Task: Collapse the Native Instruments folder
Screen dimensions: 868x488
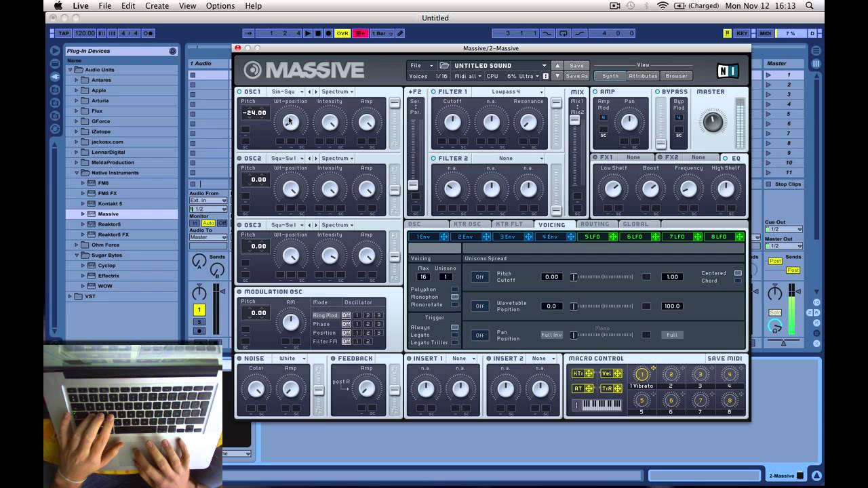Action: (x=77, y=173)
